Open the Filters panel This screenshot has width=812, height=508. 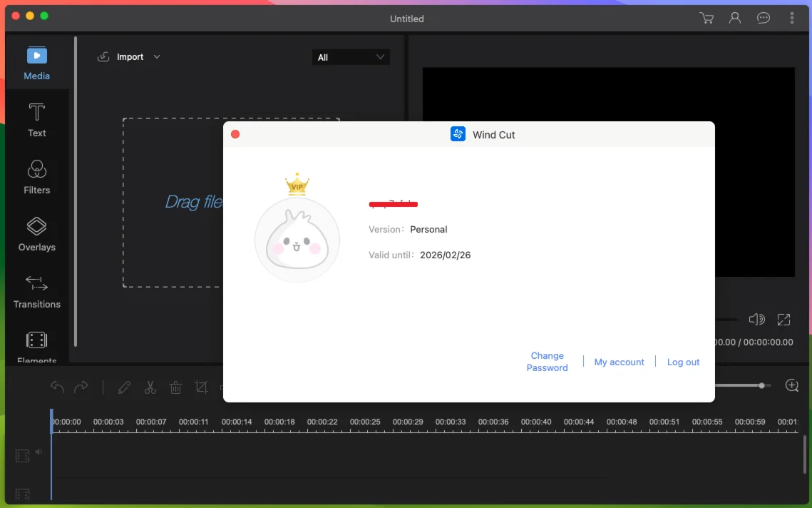[37, 177]
